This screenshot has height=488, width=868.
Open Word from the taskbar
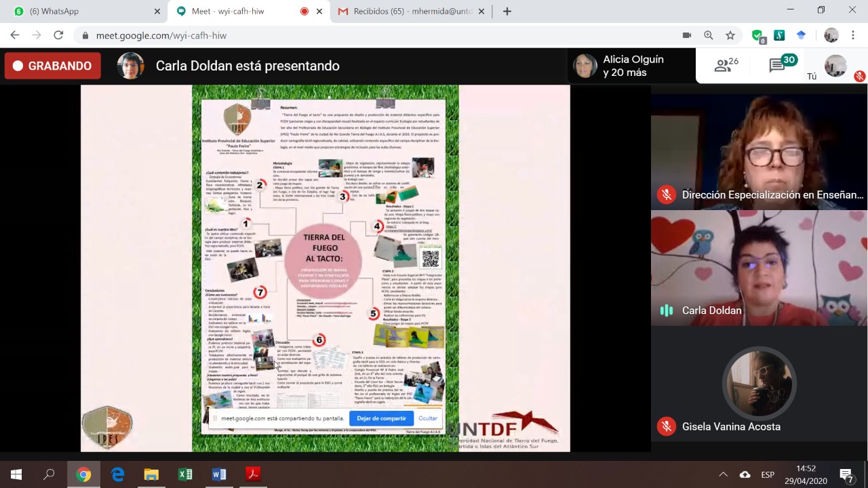coord(219,474)
